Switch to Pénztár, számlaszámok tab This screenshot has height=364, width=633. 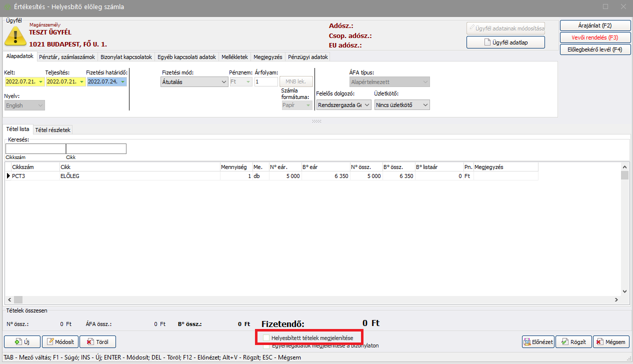(67, 57)
